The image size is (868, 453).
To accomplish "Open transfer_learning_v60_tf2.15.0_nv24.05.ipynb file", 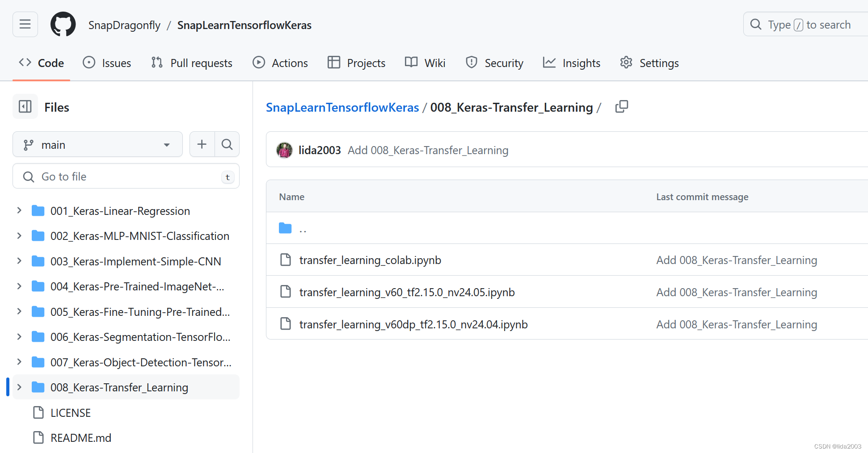I will (407, 292).
